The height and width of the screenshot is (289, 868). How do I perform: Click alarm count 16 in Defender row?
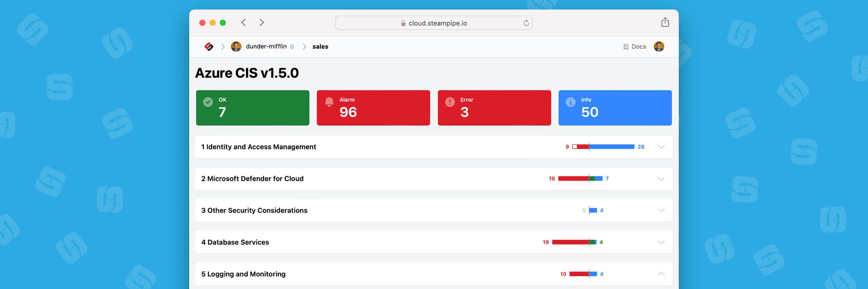coord(552,179)
